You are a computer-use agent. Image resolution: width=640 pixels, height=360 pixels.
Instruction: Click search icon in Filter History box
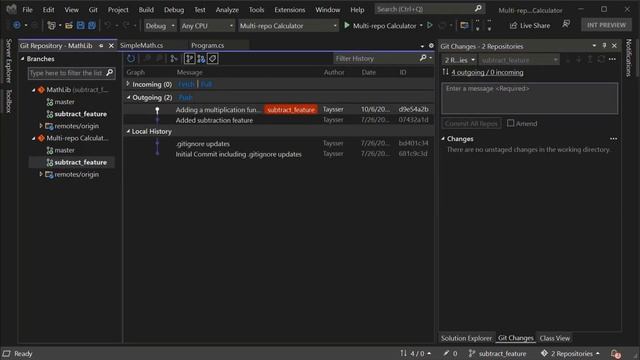423,58
